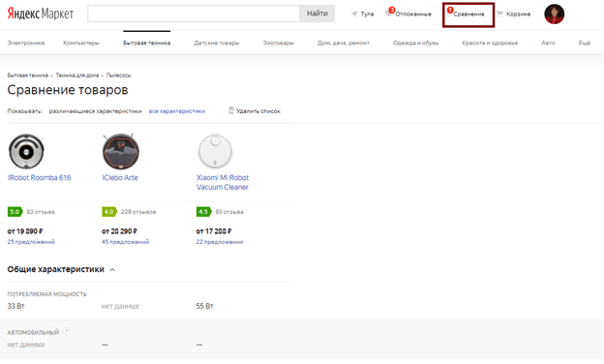Open 229 отзывов reviews
Viewport: 604px width, 364px height.
[x=138, y=212]
